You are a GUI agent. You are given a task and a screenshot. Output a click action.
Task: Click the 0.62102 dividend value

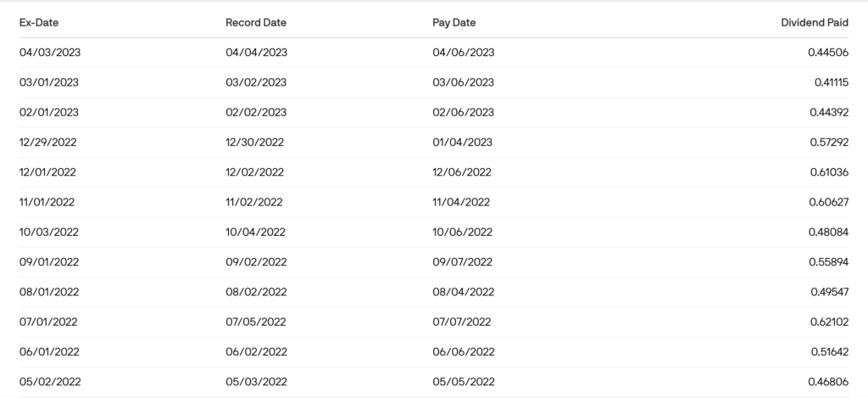(829, 322)
